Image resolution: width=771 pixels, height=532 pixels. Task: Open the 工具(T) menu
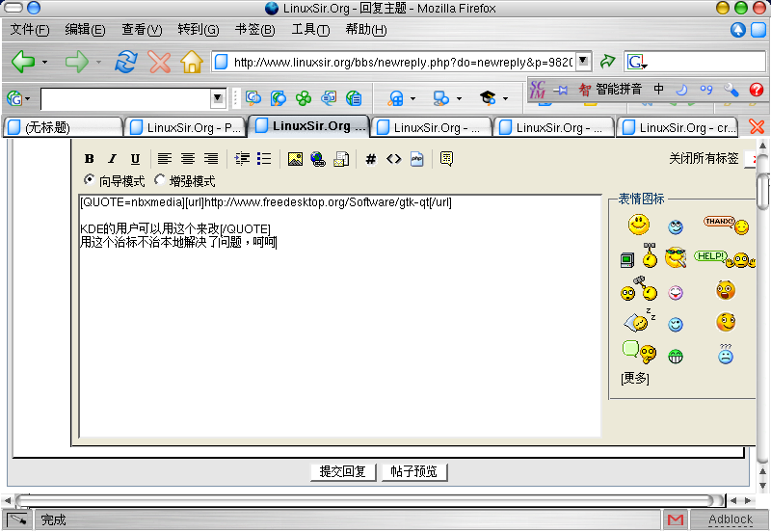[310, 30]
